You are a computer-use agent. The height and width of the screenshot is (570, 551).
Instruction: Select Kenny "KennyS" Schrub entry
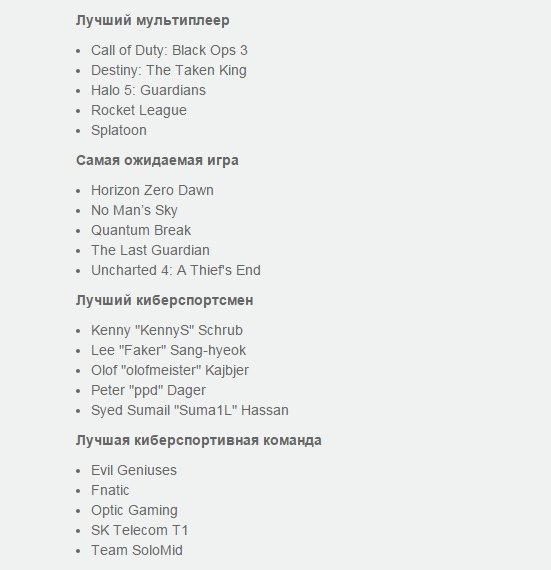[x=167, y=330]
